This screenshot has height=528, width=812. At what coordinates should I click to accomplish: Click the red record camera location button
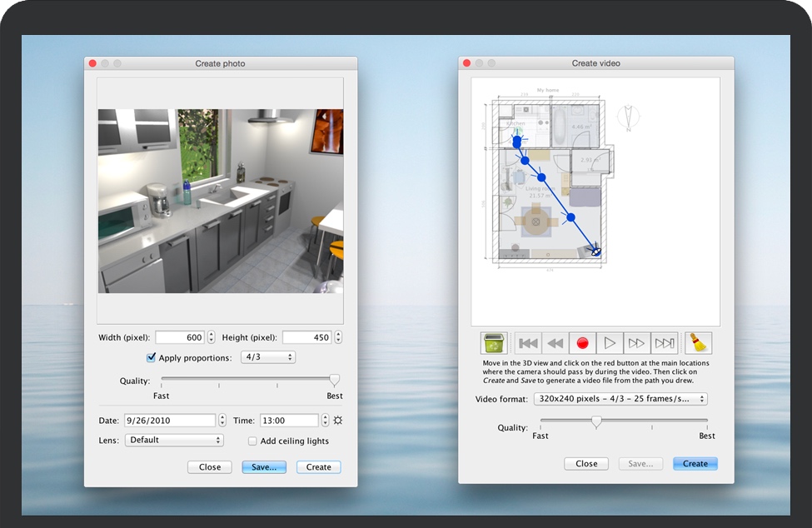click(583, 343)
